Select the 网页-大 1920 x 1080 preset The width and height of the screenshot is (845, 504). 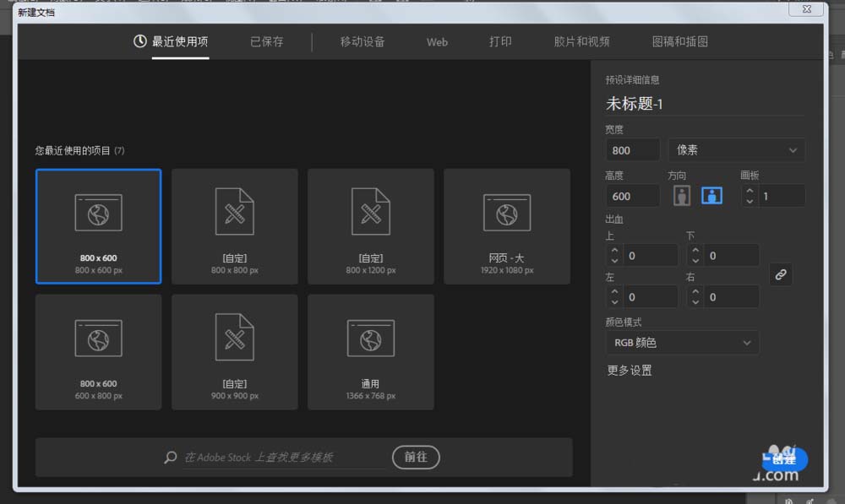tap(506, 226)
